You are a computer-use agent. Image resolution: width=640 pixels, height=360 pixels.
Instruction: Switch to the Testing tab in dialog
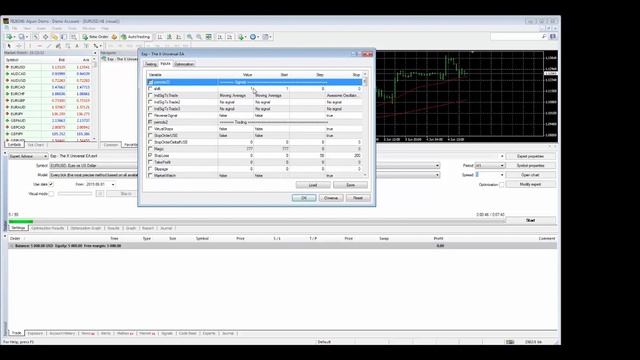(x=151, y=64)
